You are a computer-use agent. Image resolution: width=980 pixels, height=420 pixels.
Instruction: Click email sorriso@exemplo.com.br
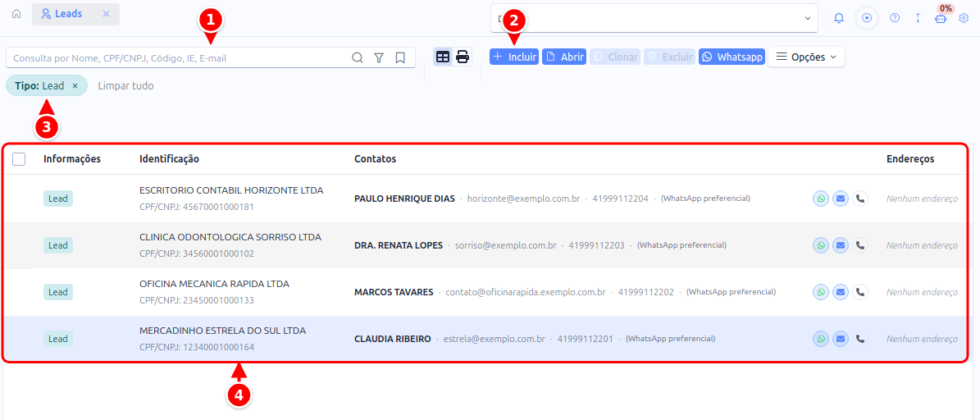coord(506,245)
